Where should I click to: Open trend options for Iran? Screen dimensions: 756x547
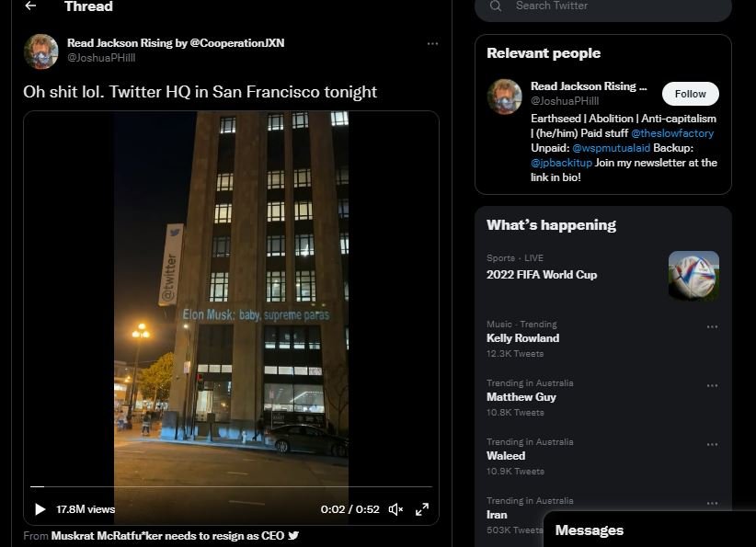(712, 504)
